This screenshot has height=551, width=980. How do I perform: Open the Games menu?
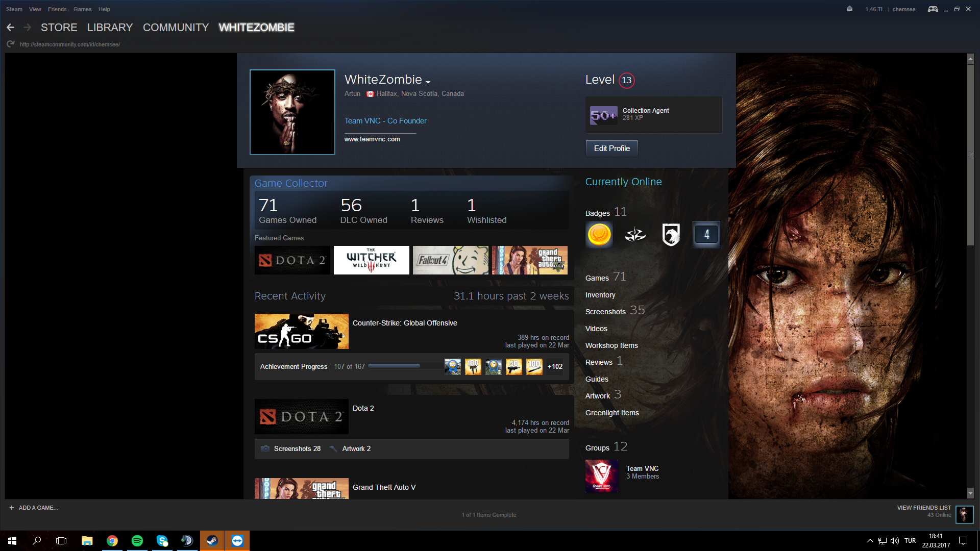(82, 9)
